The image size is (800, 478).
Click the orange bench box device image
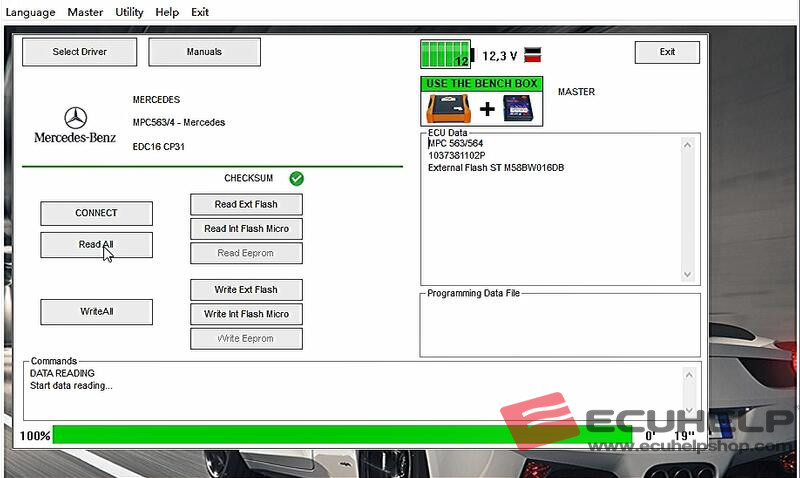(x=448, y=109)
